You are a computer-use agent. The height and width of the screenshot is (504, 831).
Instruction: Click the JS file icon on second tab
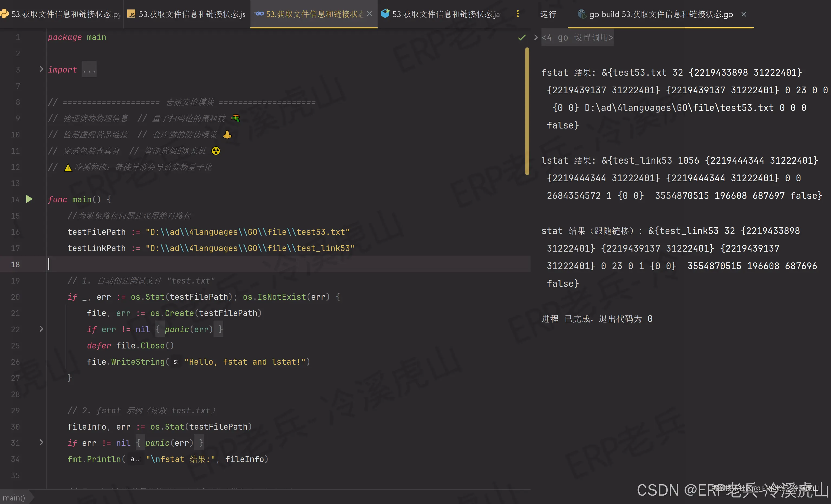132,14
